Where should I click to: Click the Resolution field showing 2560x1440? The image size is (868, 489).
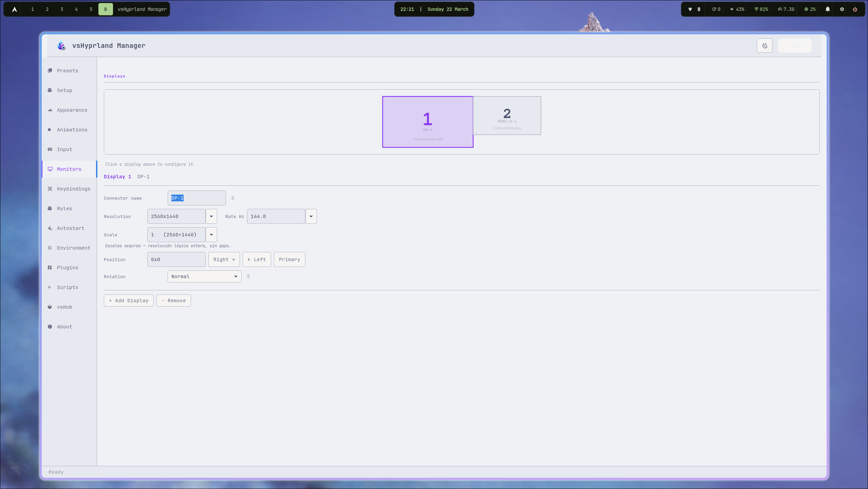tap(176, 216)
